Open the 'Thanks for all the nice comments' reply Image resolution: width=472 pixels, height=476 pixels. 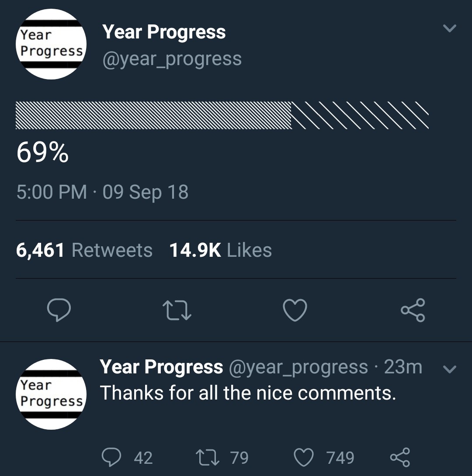click(248, 393)
